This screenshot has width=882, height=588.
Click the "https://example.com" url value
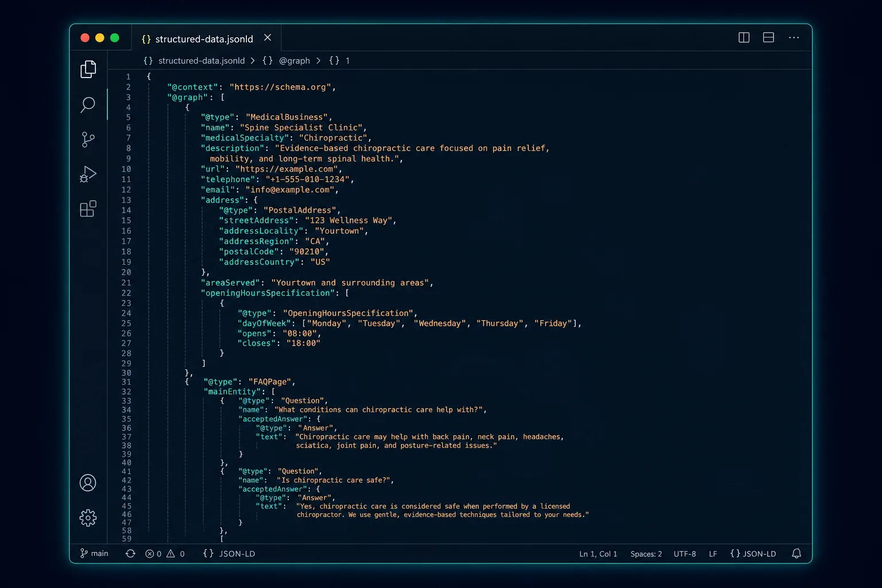pyautogui.click(x=287, y=169)
